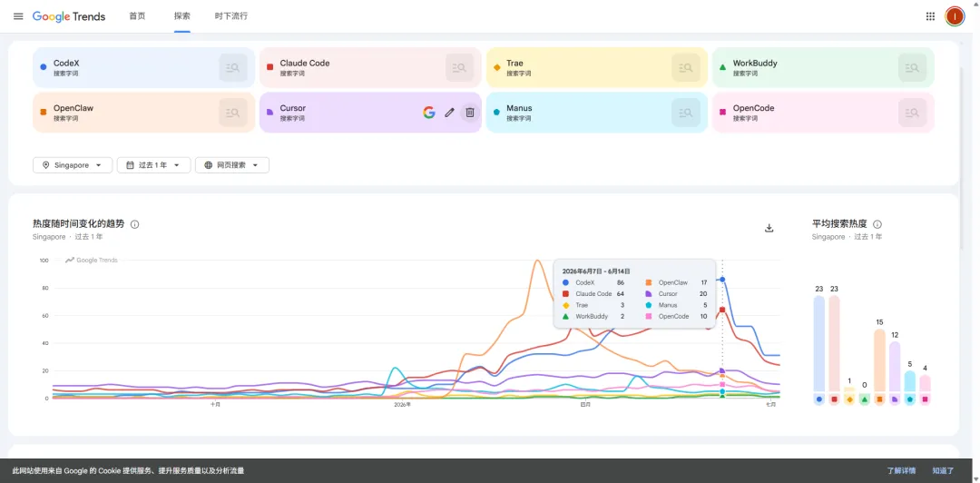Open the account profile avatar
Viewport: 980px width, 483px height.
(x=955, y=16)
